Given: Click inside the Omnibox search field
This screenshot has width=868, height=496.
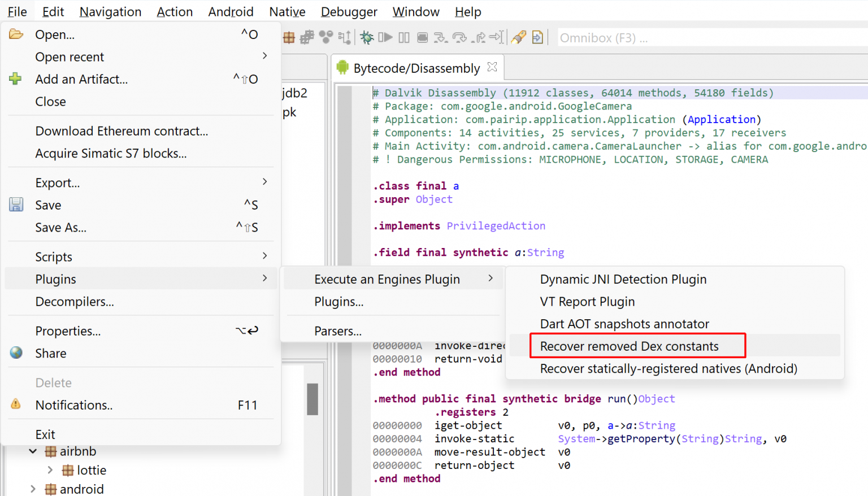Looking at the screenshot, I should pyautogui.click(x=650, y=37).
